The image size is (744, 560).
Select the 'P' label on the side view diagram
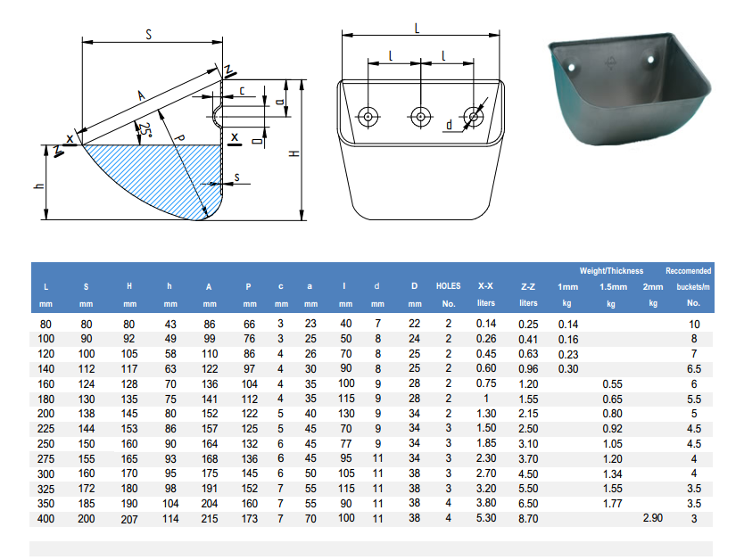[179, 138]
